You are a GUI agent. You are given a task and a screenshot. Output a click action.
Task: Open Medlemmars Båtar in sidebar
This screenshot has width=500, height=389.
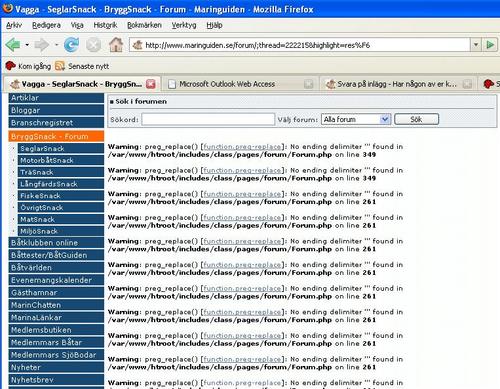point(56,342)
